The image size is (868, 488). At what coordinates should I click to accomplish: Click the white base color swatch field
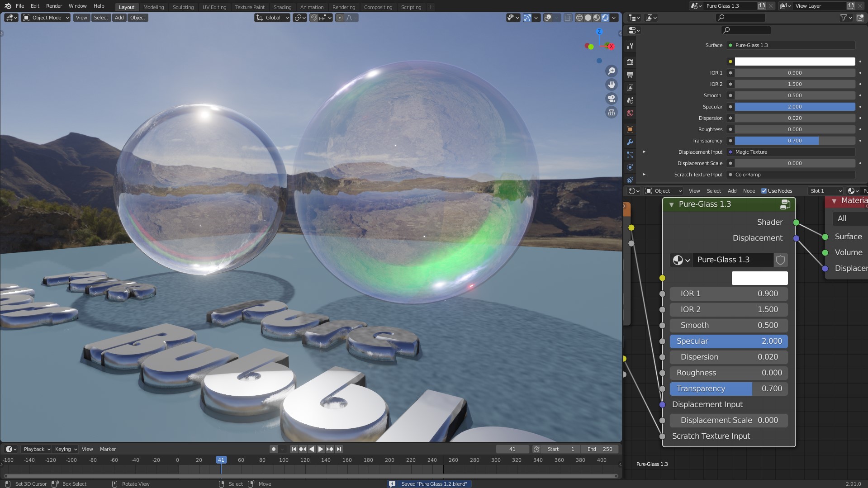click(x=794, y=62)
